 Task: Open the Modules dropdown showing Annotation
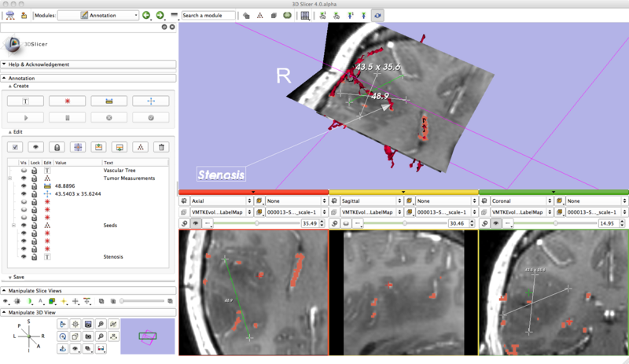[98, 15]
